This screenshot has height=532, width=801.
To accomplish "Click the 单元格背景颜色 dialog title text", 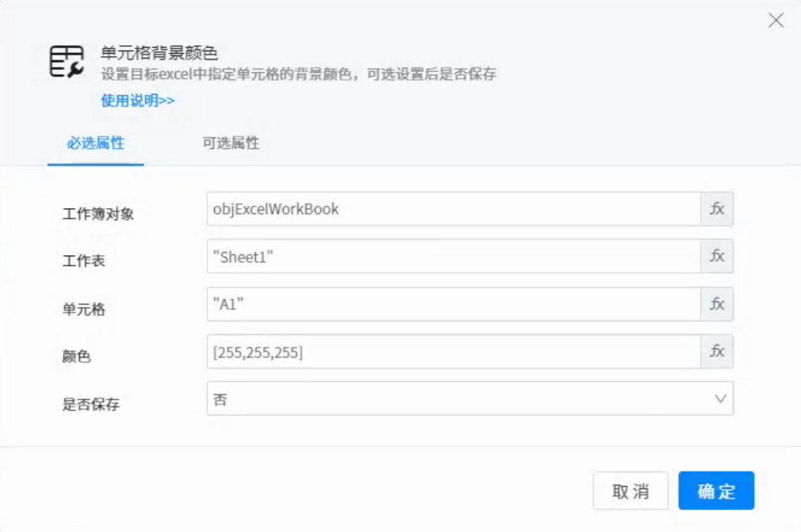I will tap(160, 53).
